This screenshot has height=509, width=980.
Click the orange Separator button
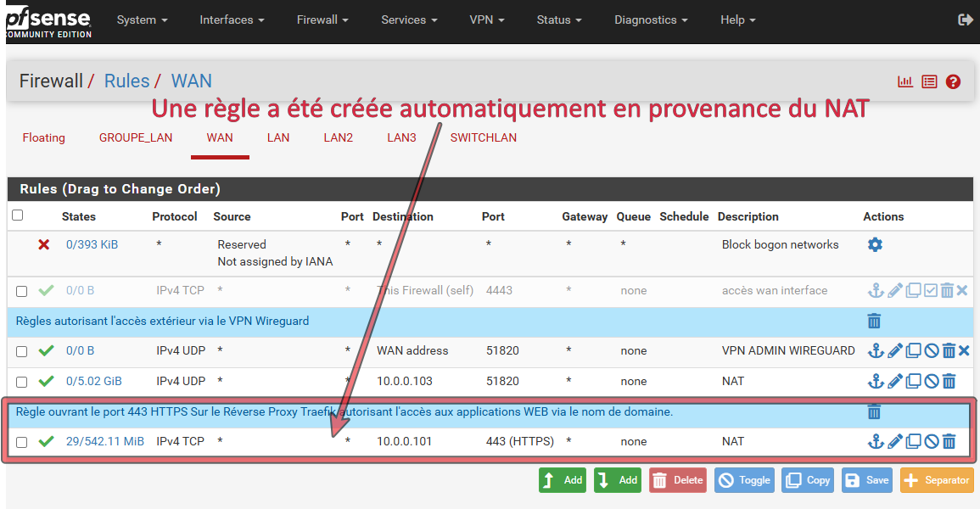tap(937, 480)
